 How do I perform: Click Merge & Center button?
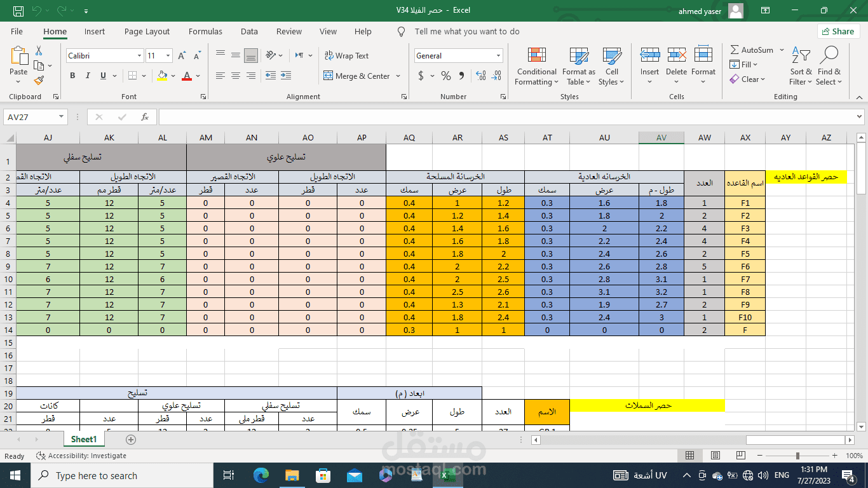357,76
